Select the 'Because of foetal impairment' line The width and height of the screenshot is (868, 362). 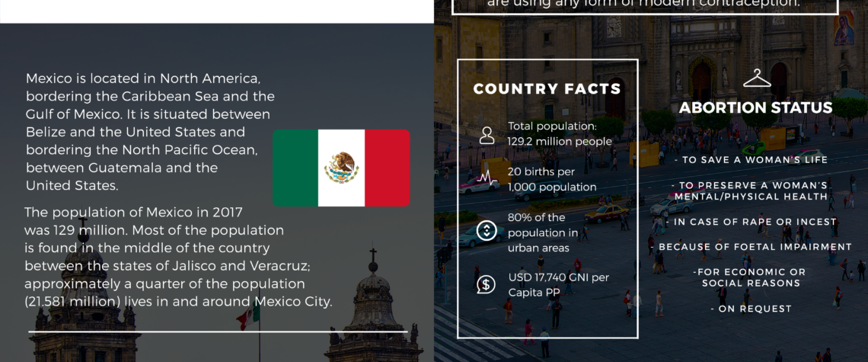tap(755, 247)
